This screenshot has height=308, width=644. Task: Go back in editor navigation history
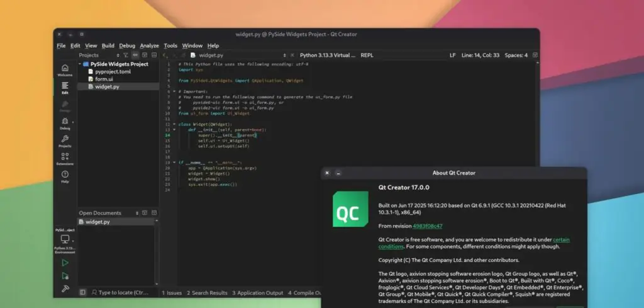click(165, 55)
